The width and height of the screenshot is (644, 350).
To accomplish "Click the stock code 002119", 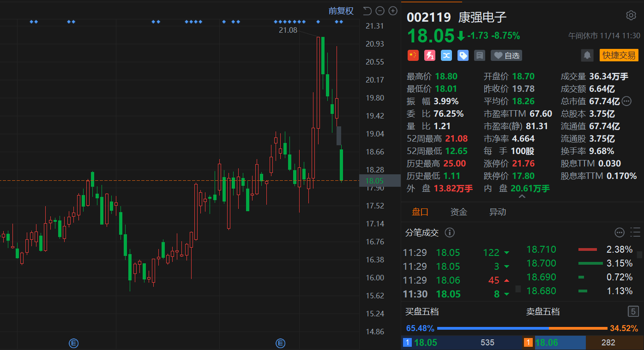I will coord(429,18).
